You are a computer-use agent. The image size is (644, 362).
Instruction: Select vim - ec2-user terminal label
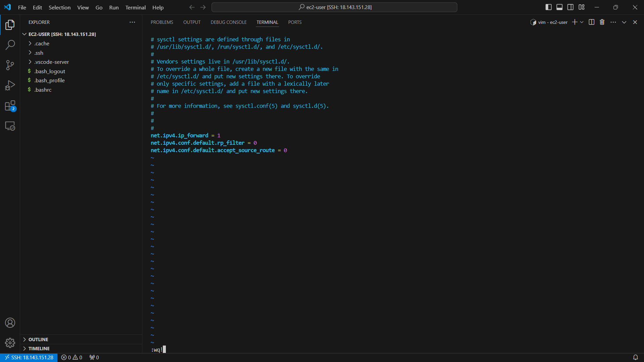(x=549, y=22)
